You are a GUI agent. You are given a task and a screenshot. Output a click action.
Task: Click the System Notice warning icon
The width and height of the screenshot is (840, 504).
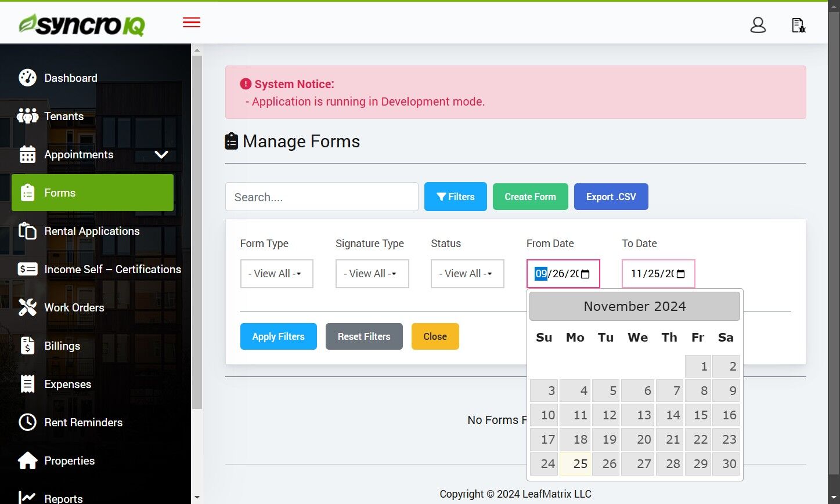click(x=246, y=84)
